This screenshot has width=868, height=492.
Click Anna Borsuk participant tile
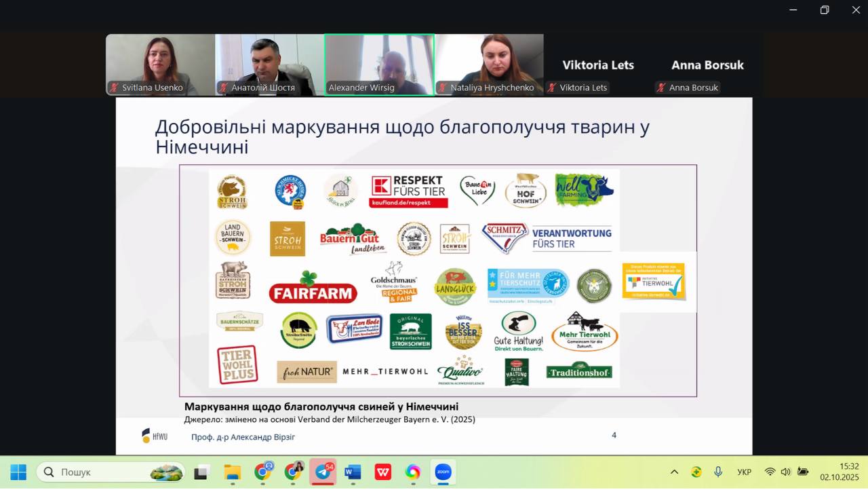tap(707, 66)
